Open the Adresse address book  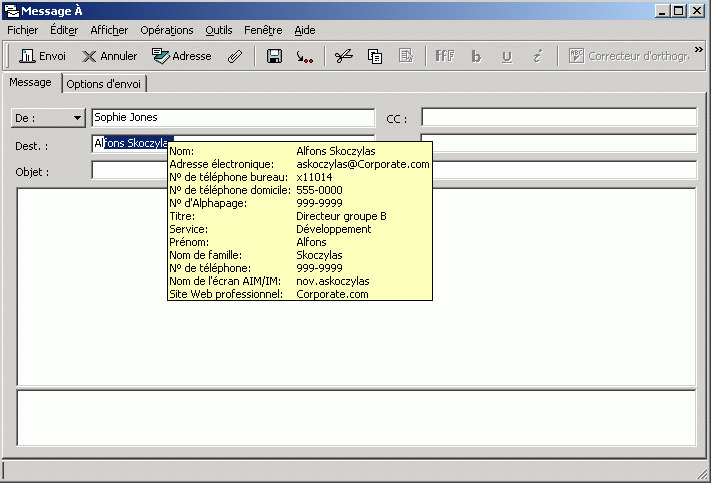coord(181,56)
